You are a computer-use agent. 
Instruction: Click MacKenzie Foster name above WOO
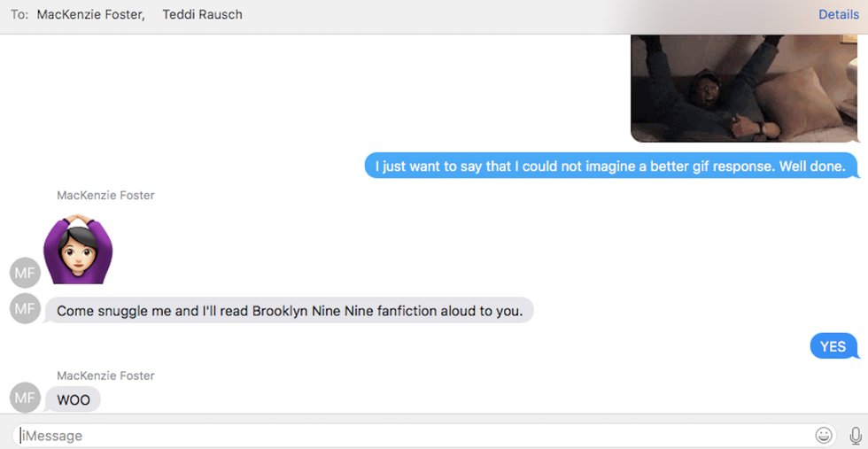pos(105,375)
